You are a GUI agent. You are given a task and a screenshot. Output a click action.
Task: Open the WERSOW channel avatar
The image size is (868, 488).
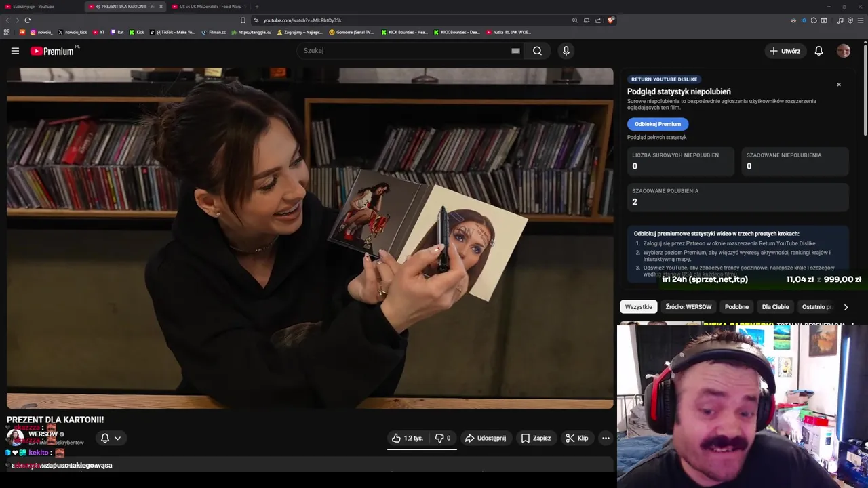(15, 437)
